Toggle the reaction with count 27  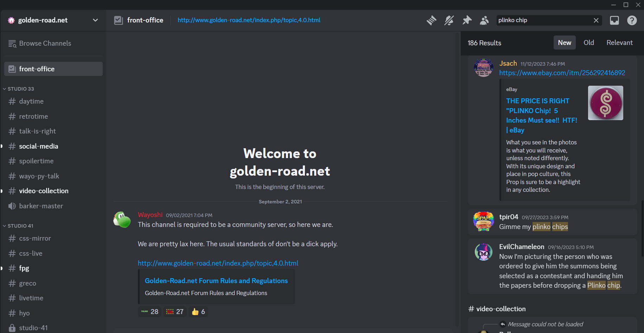[x=175, y=312]
